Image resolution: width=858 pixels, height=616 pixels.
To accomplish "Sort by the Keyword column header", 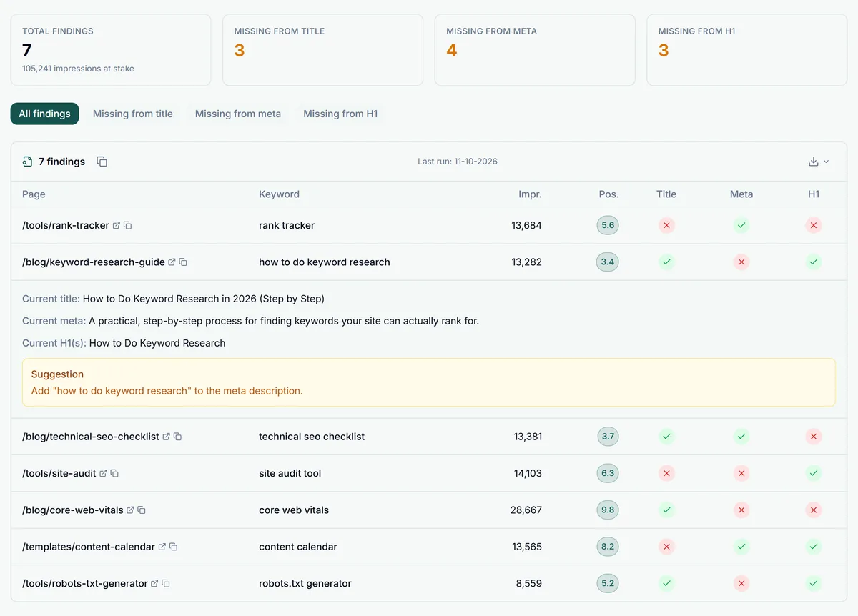I will (x=279, y=194).
